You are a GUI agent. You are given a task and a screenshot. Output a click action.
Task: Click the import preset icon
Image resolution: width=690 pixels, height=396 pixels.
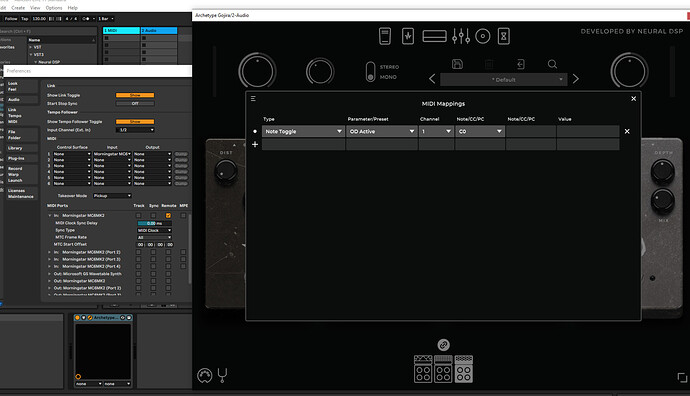pos(521,64)
